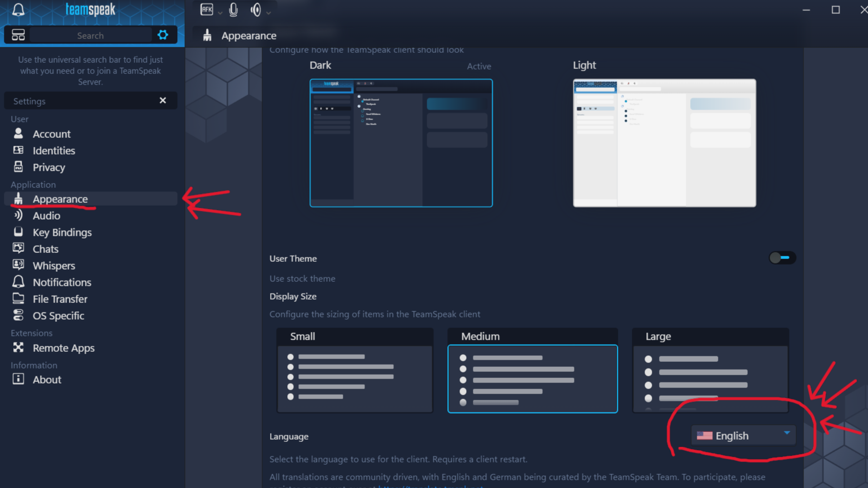The width and height of the screenshot is (868, 488).
Task: Click the universal Search field
Action: click(x=91, y=35)
